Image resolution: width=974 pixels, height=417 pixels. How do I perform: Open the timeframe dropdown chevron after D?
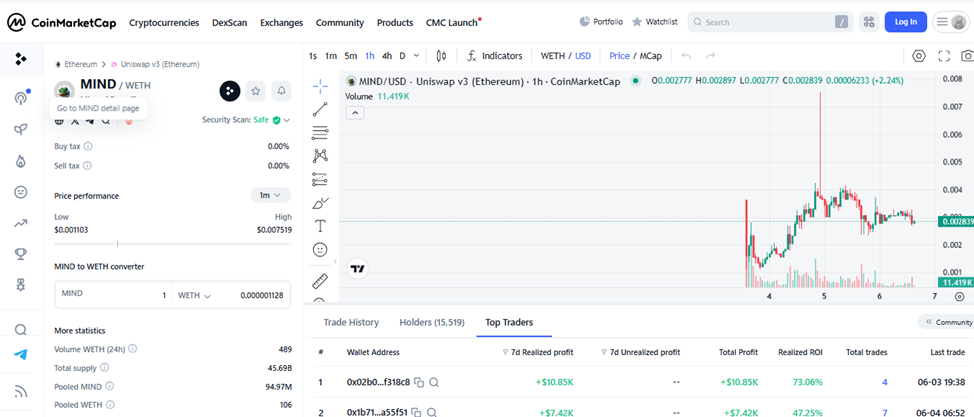pyautogui.click(x=416, y=56)
